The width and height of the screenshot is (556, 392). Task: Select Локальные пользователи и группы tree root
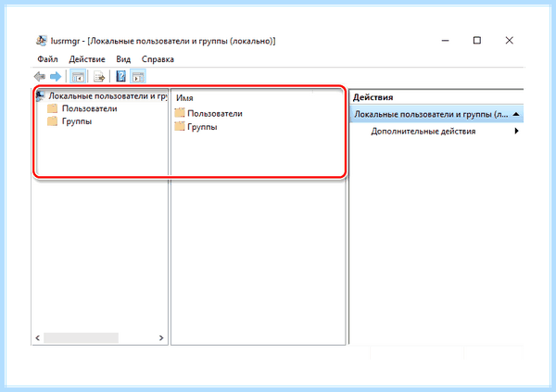point(107,96)
